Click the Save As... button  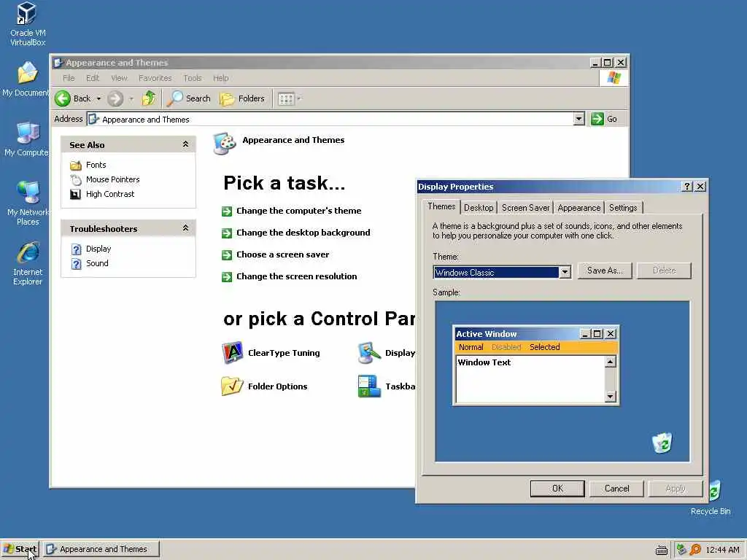(x=605, y=271)
